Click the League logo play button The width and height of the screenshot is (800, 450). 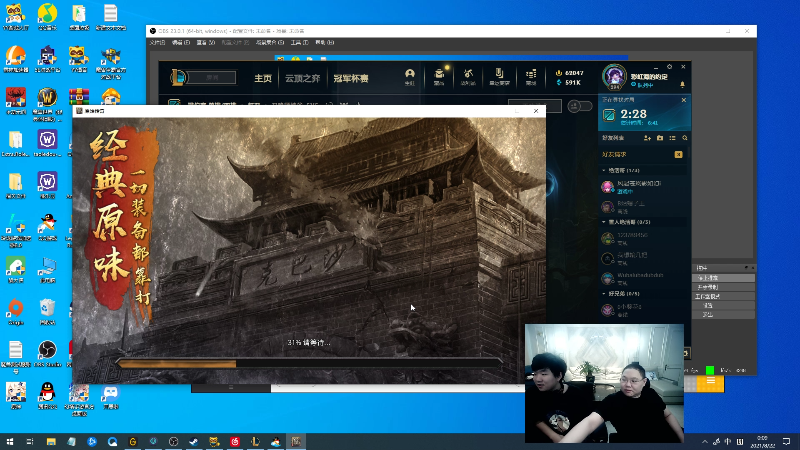click(x=179, y=78)
